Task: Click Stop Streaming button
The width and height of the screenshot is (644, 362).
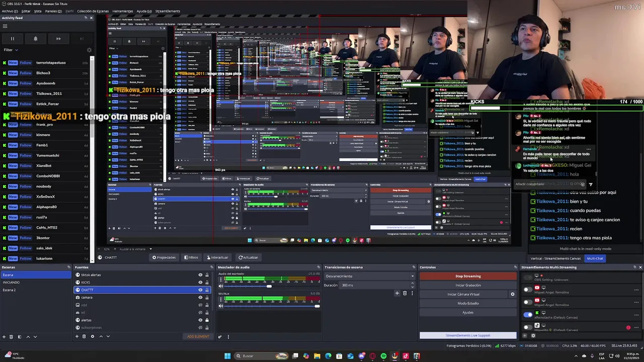Action: coord(468,276)
